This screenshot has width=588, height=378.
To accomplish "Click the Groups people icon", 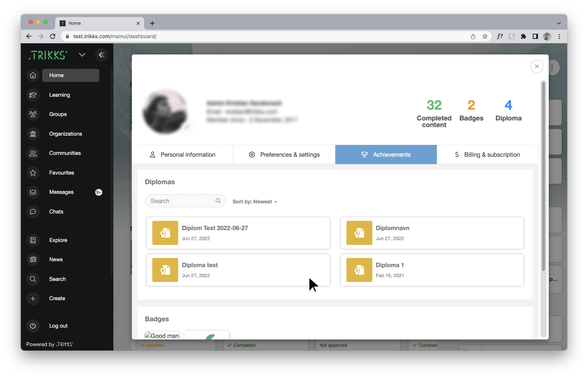I will coord(33,114).
